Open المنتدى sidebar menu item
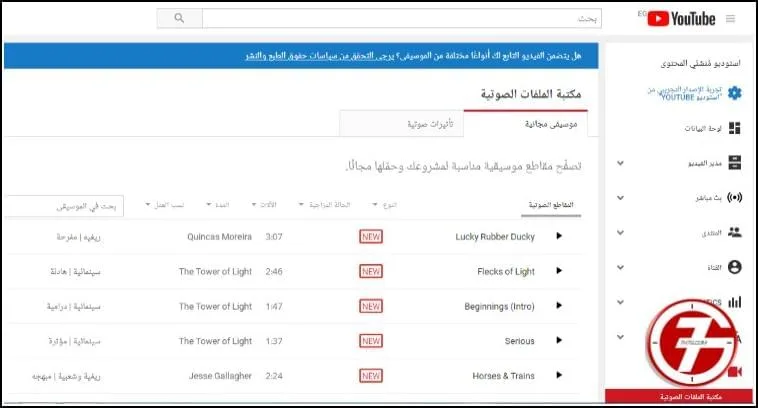 pos(712,233)
